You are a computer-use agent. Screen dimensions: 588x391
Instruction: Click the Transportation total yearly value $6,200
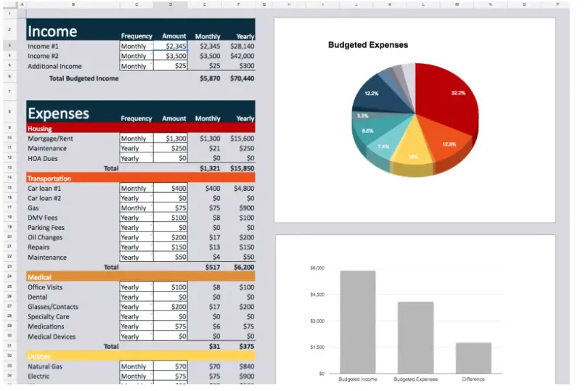click(x=244, y=267)
